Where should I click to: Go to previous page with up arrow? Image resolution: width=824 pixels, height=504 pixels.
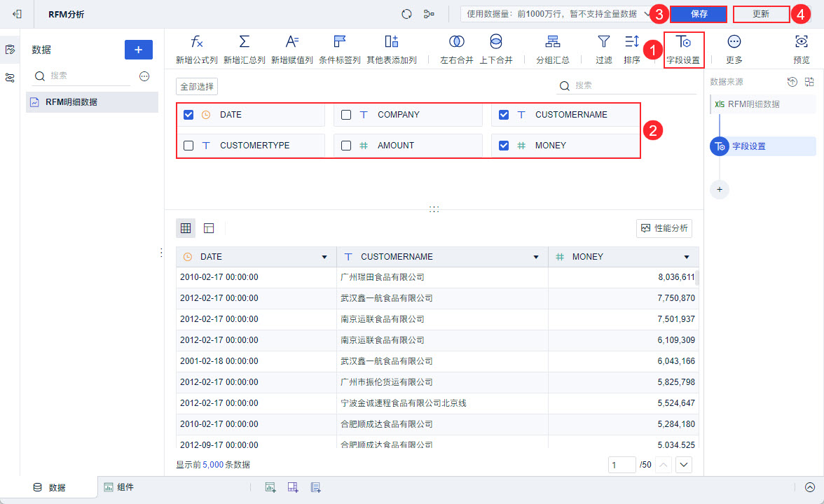664,465
